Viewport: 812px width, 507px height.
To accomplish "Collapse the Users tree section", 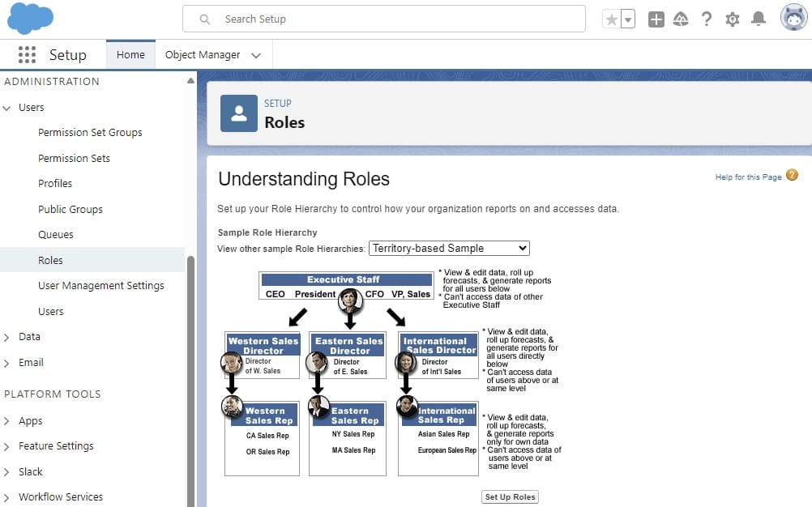I will tap(6, 108).
